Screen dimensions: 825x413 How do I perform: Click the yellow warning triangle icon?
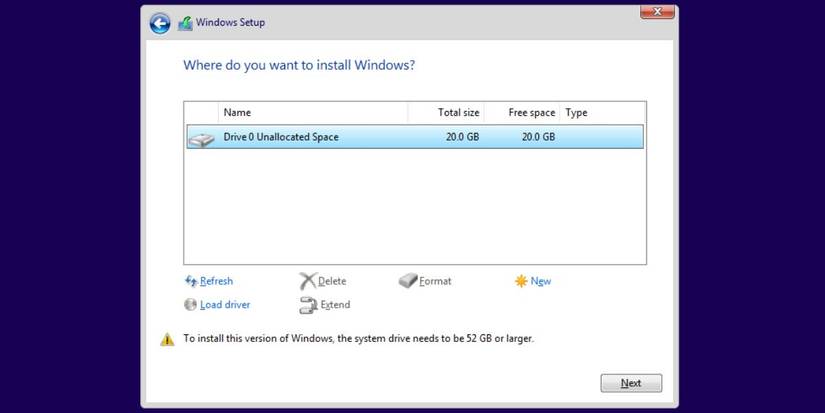167,339
